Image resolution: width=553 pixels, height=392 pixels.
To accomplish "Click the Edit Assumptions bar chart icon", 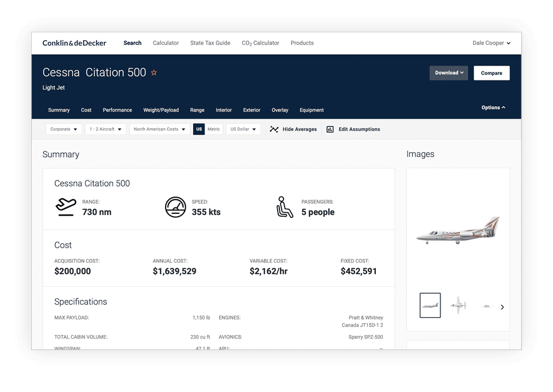I will tap(330, 129).
